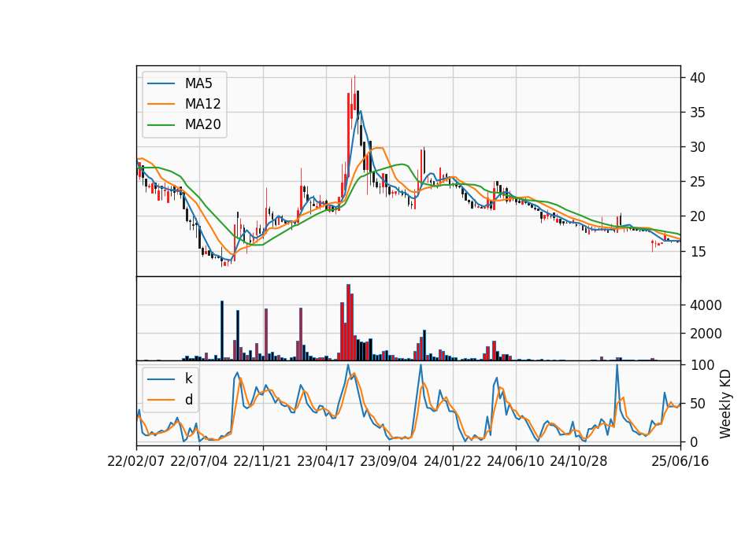Click the price axis value 30
Screen dimensions: 756x543
tap(697, 147)
